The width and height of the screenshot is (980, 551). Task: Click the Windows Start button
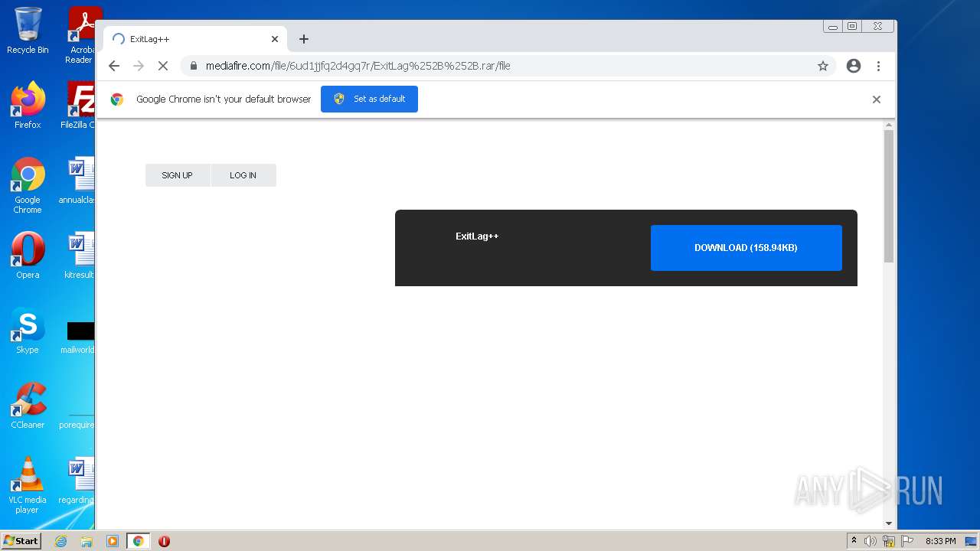(x=21, y=541)
